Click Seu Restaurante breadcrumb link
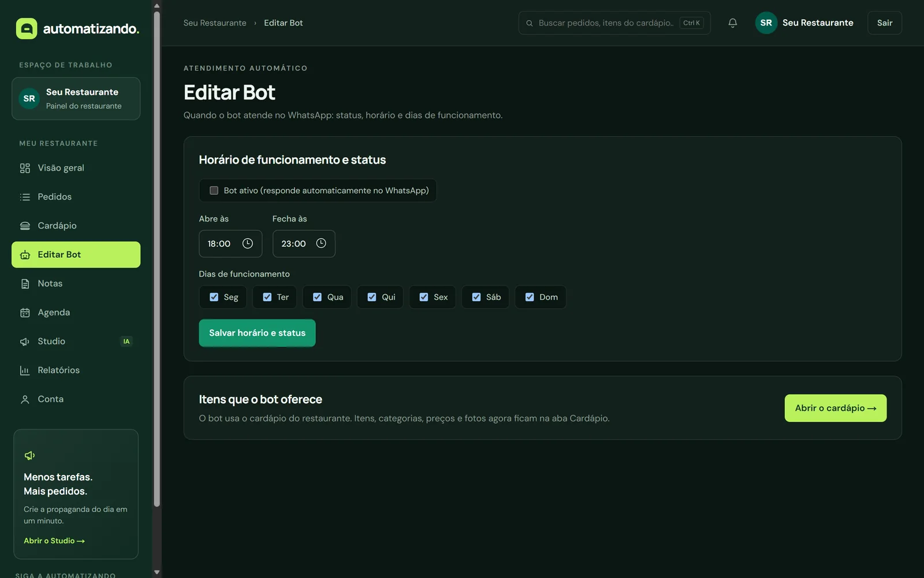The image size is (924, 578). 215,23
